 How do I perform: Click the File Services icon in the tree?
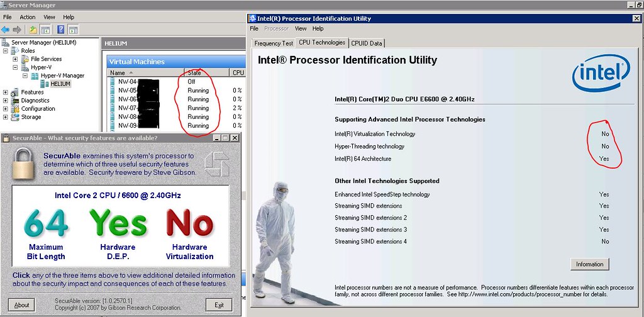tap(25, 59)
